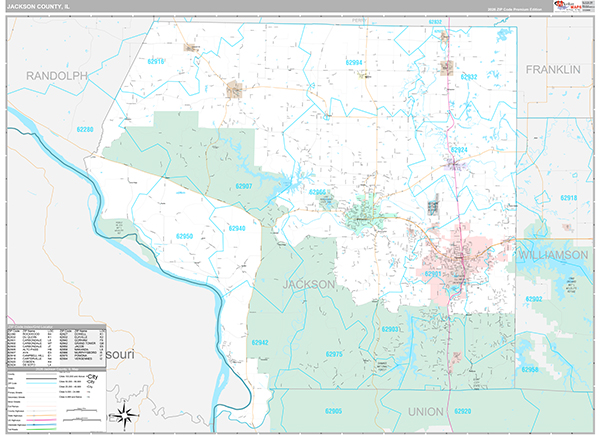Click the purple town area near 62924
Viewport: 600px width, 435px height.
456,166
